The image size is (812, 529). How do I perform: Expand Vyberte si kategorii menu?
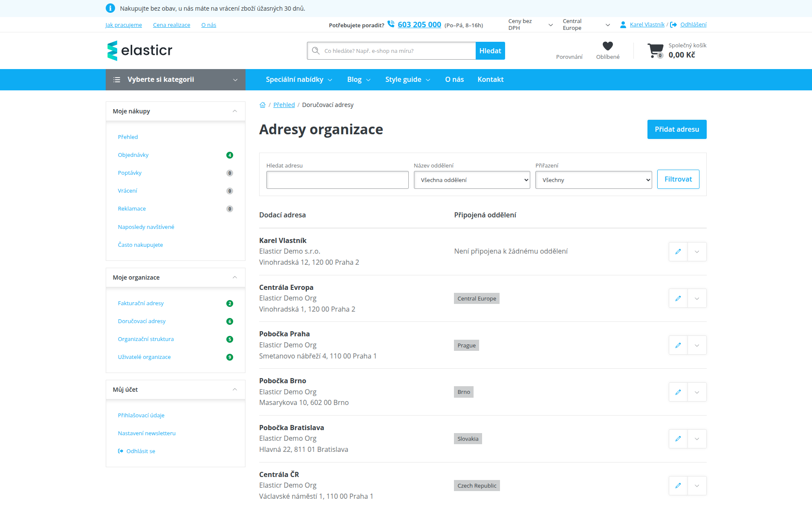(x=176, y=80)
